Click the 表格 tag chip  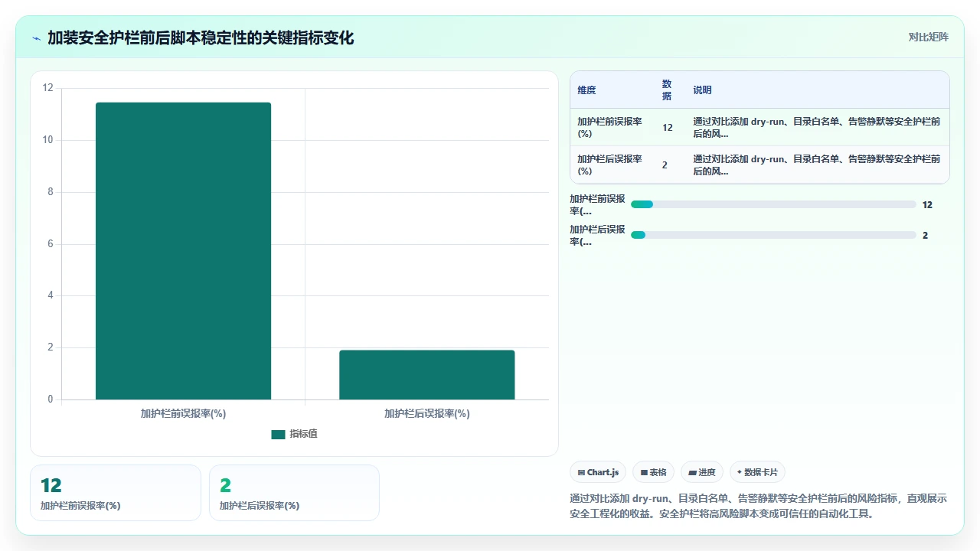(653, 472)
